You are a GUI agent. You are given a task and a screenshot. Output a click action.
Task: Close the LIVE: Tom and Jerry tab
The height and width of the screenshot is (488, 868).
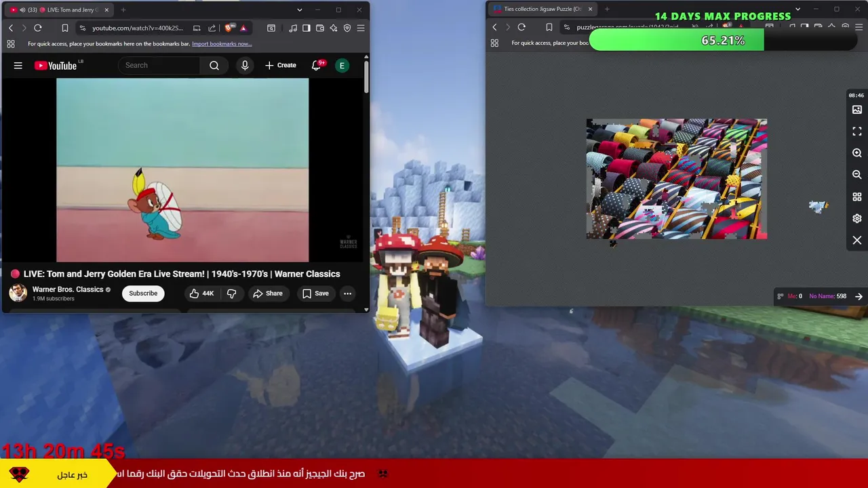[106, 10]
